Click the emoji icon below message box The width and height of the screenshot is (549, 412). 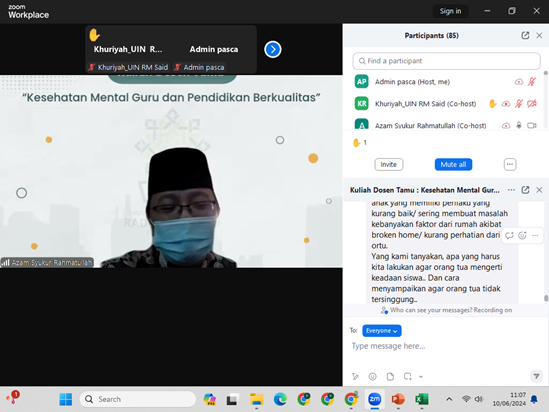373,376
